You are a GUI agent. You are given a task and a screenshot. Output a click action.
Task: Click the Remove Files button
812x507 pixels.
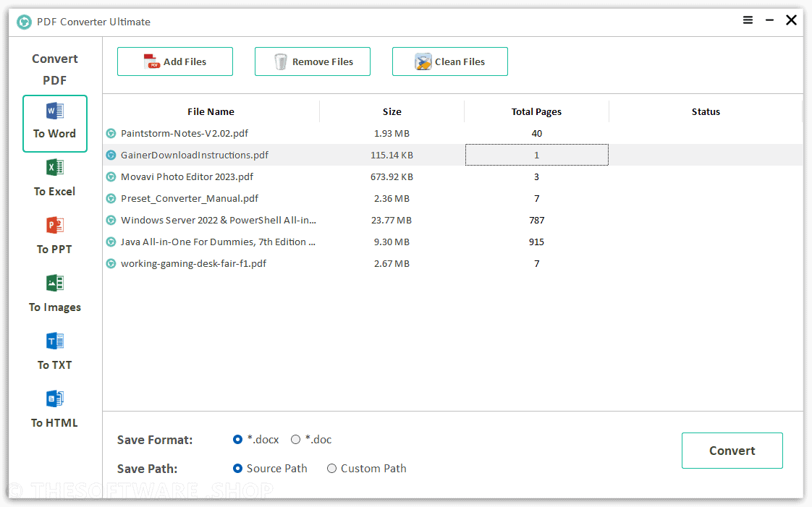[312, 61]
